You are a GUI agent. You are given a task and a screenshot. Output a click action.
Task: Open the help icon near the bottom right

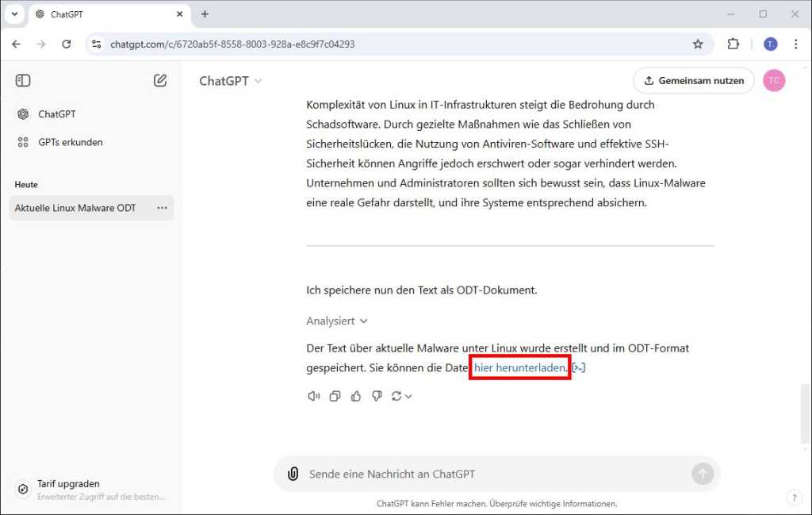tap(795, 498)
